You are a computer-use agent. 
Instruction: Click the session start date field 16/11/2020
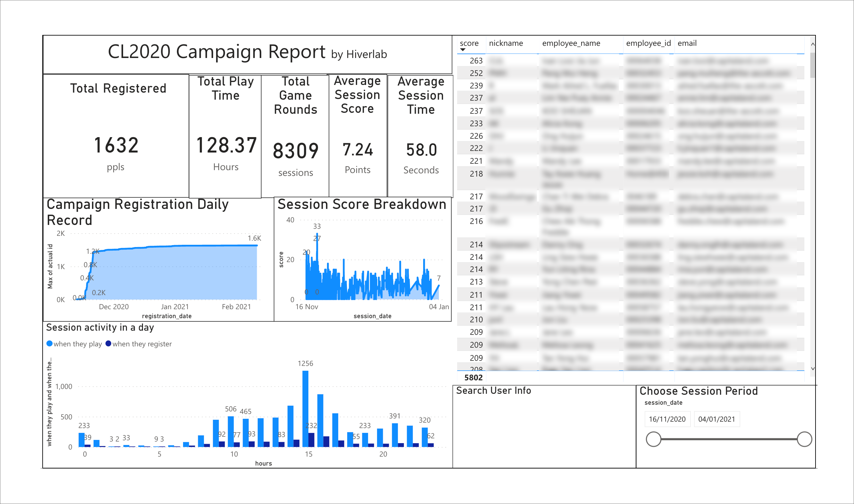pos(667,419)
